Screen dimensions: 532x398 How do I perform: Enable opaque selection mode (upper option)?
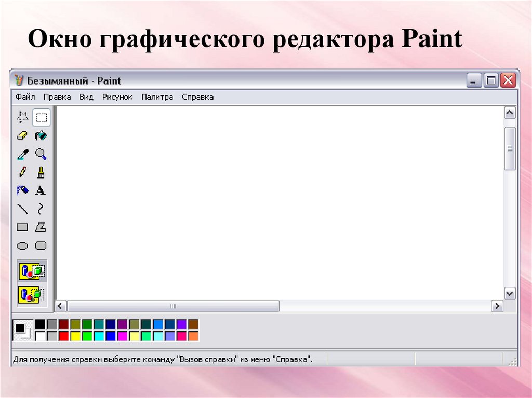pyautogui.click(x=32, y=271)
